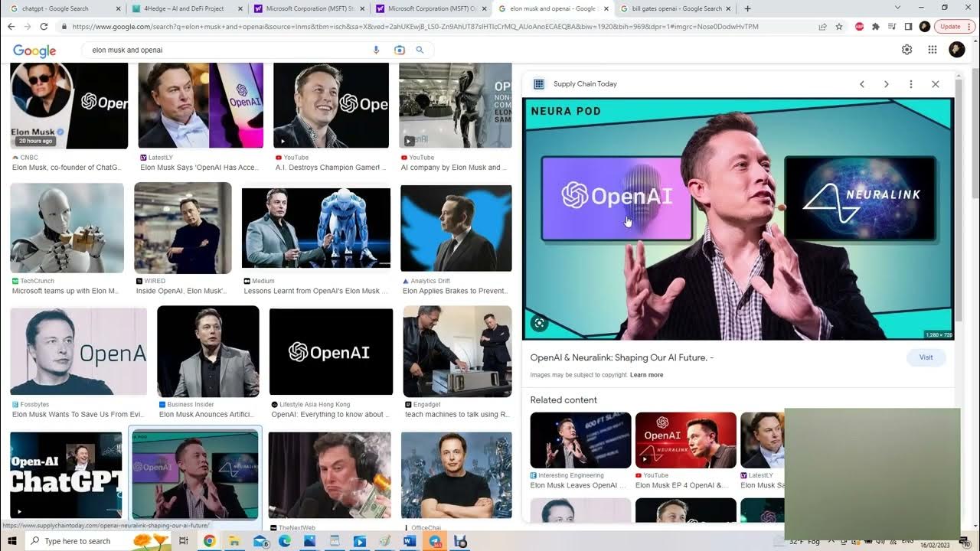Screen dimensions: 980x551
Task: Open Chrome tab search chevron
Action: click(x=898, y=8)
